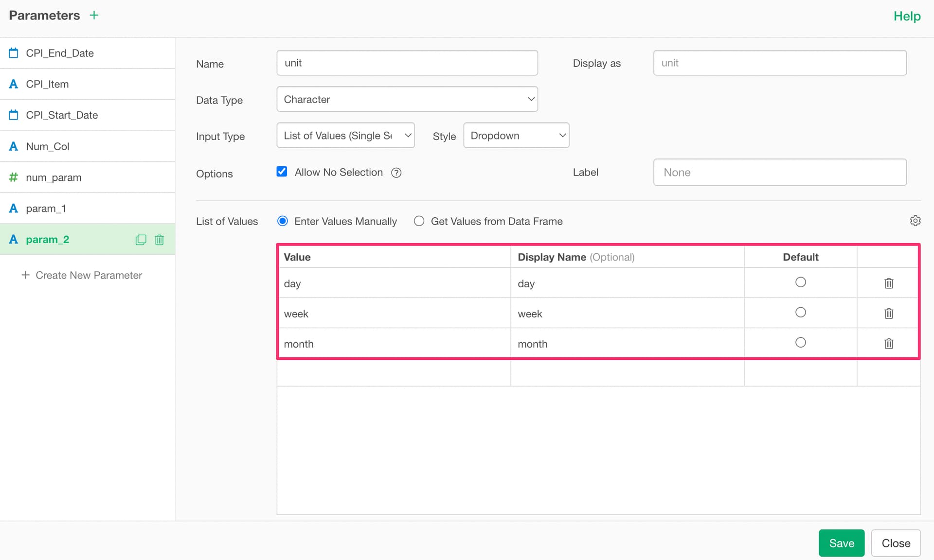The height and width of the screenshot is (560, 934).
Task: Select CPI_Item in parameter list
Action: point(88,84)
